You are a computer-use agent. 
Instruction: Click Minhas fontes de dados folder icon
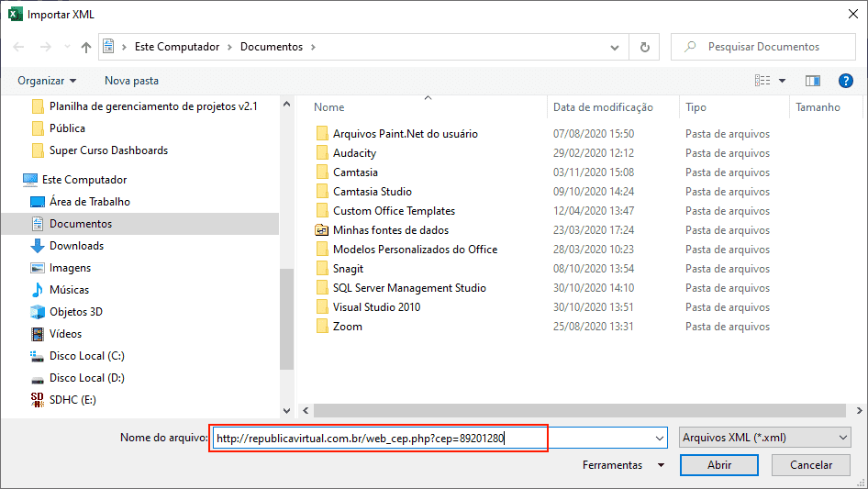(x=322, y=230)
